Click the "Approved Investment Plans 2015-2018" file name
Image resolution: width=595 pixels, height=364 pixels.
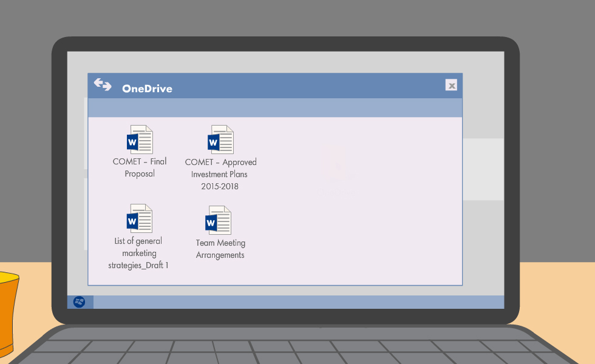(220, 174)
